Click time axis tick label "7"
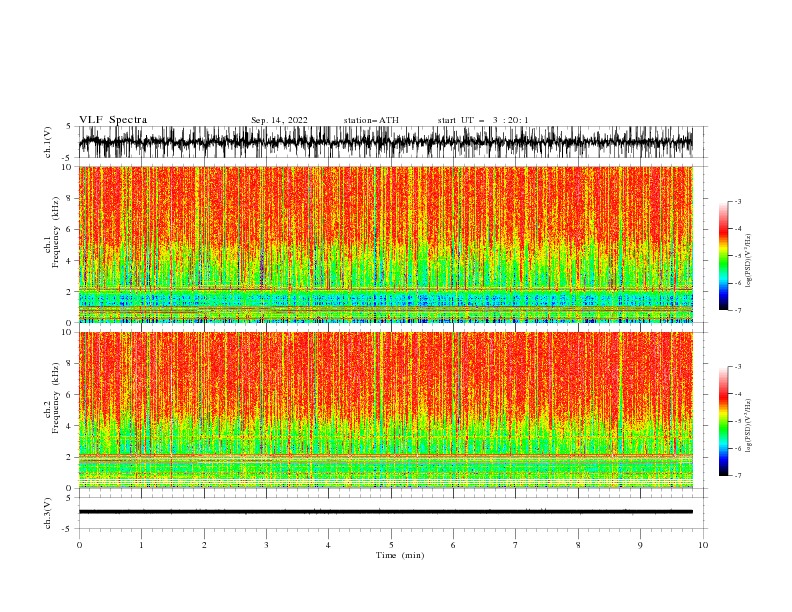Viewport: 792px width, 612px height. click(x=516, y=545)
